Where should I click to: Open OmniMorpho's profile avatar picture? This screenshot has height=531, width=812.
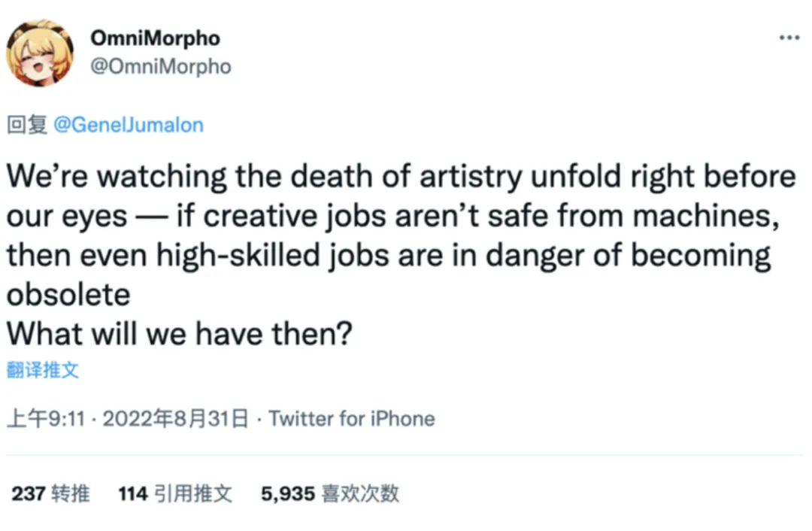click(40, 53)
